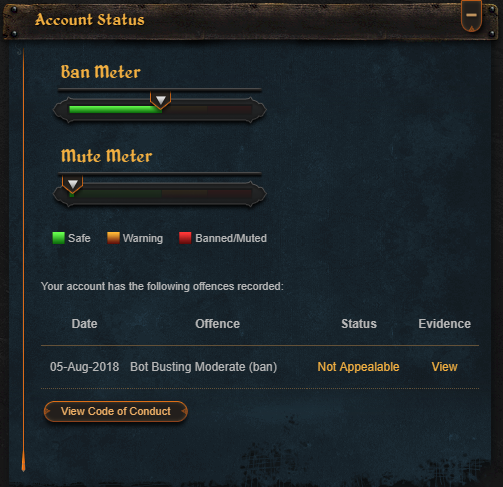Screen dimensions: 503x487
Task: Click the Account Status title
Action: [90, 19]
